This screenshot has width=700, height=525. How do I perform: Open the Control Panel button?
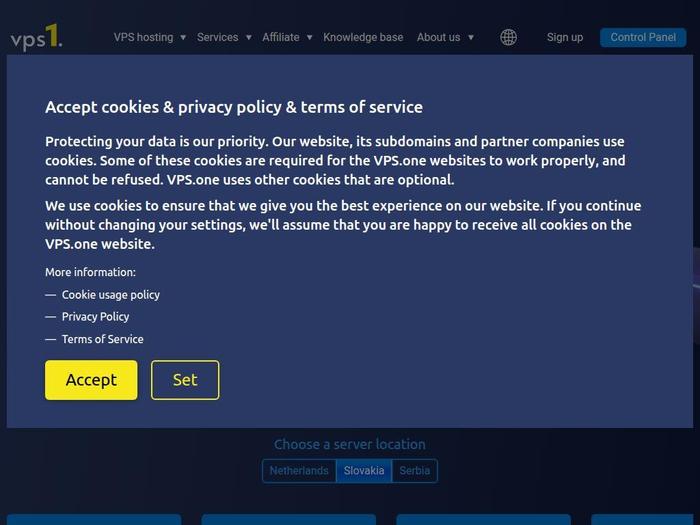[643, 37]
